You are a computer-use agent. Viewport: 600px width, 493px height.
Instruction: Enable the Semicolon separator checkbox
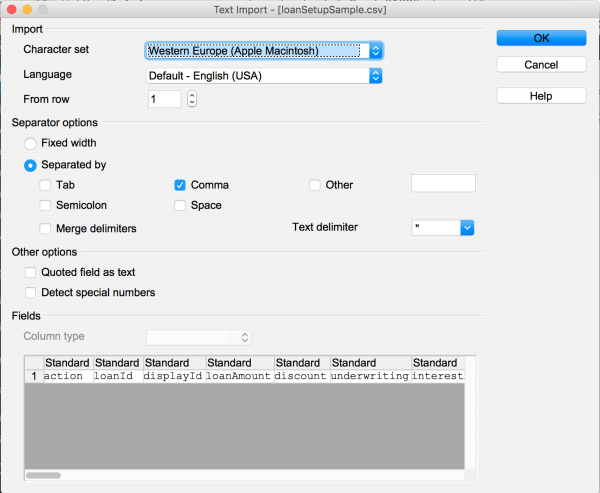[45, 206]
